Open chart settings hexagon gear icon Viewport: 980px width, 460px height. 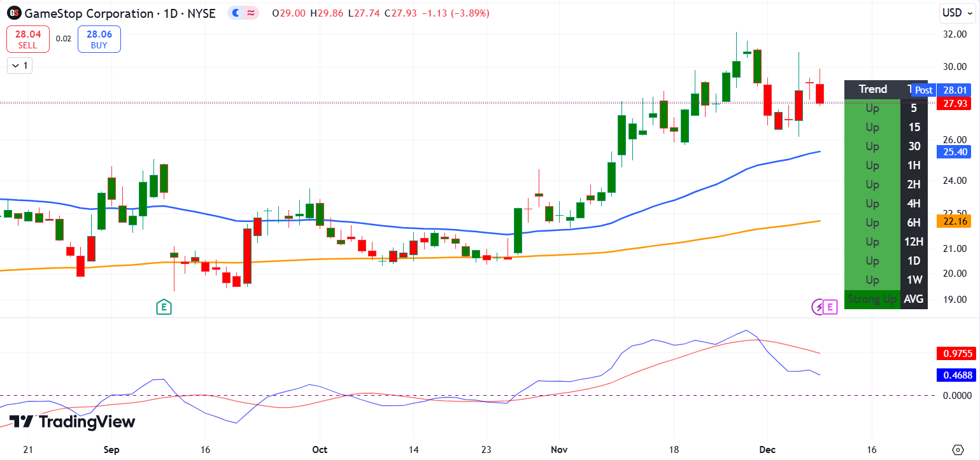point(958,449)
